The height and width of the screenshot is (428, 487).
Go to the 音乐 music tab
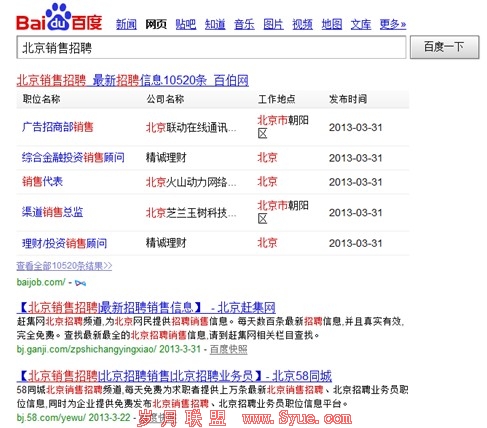(244, 24)
